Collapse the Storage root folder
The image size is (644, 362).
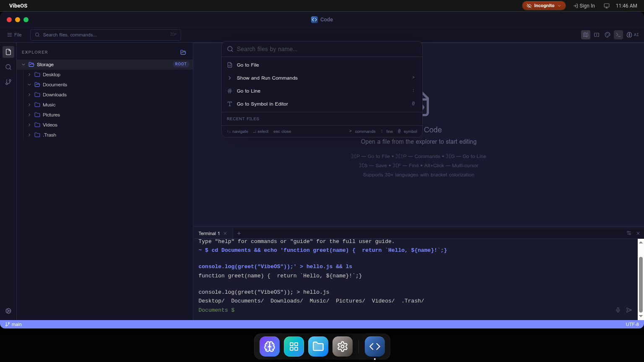coord(23,65)
